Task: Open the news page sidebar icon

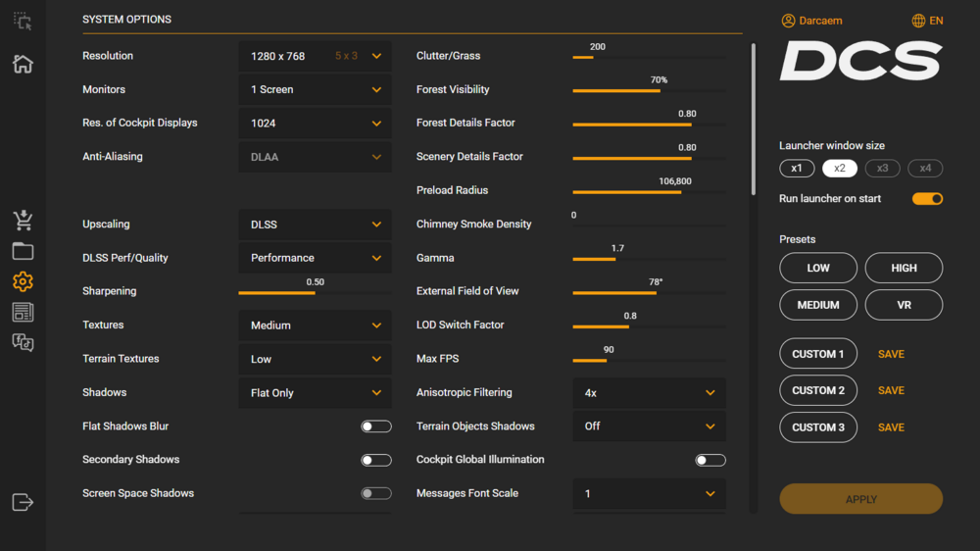Action: tap(23, 313)
